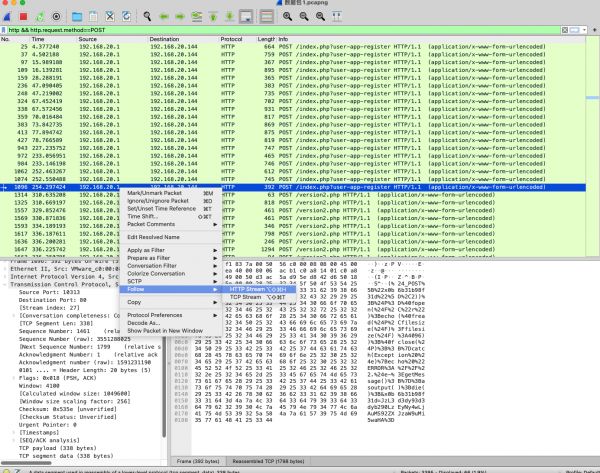Expand the SCTP submenu
The image size is (600, 473).
tap(171, 281)
